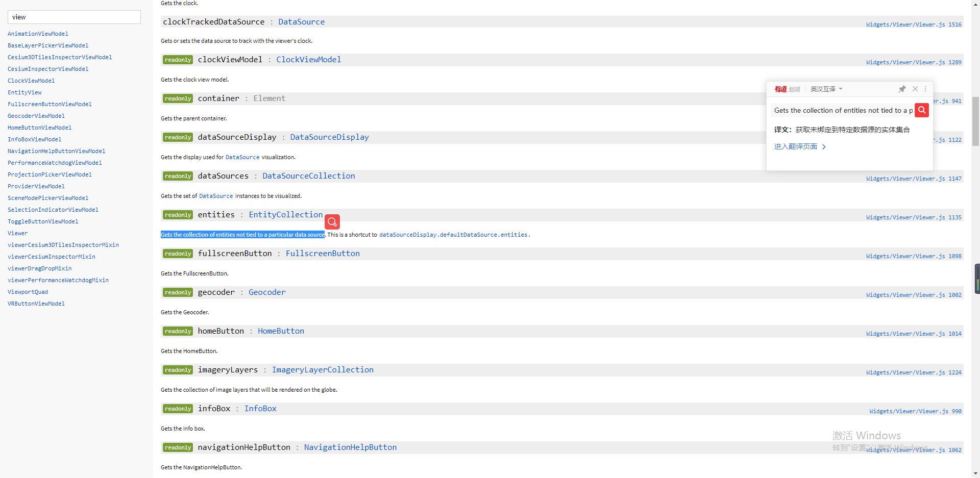This screenshot has height=478, width=980.
Task: Click the sidebar search box containing 'view'
Action: 74,17
